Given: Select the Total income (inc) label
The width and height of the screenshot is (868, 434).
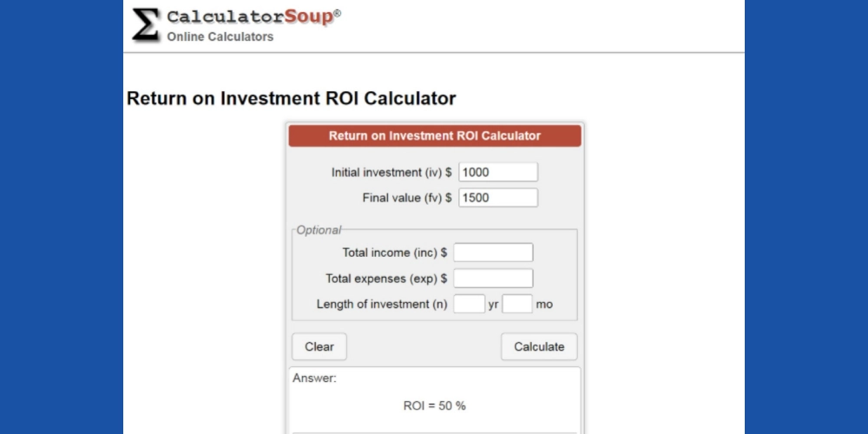Looking at the screenshot, I should click(x=395, y=253).
